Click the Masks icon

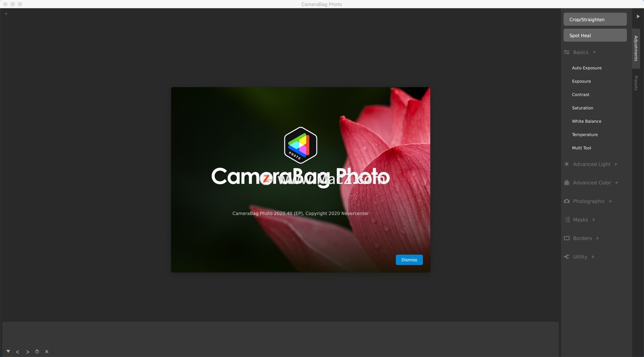pos(567,220)
